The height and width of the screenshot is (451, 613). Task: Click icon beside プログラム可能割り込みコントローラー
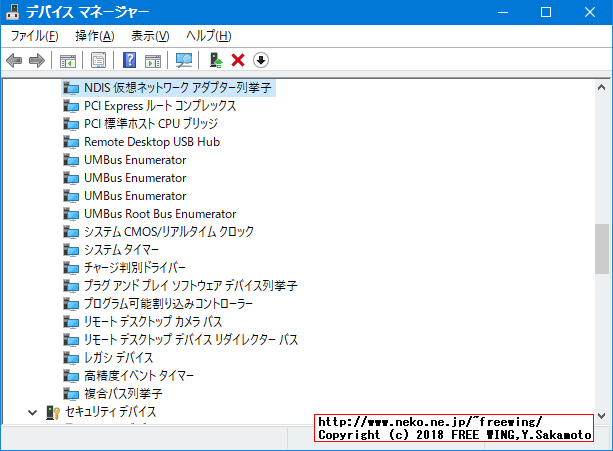(x=71, y=304)
